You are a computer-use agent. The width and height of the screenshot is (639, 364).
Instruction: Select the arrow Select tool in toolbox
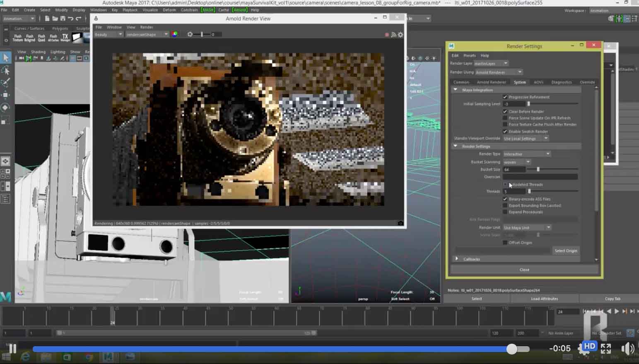6,57
